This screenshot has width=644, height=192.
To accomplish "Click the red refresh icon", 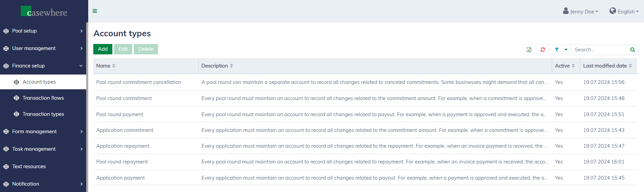I will pos(543,50).
